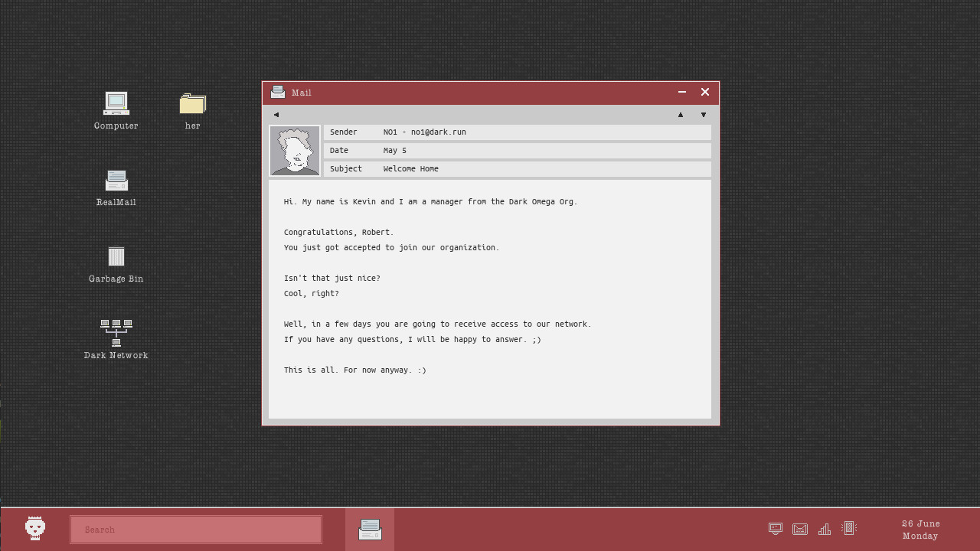The height and width of the screenshot is (551, 980).
Task: Launch RealMail from the desktop
Action: pos(116,181)
